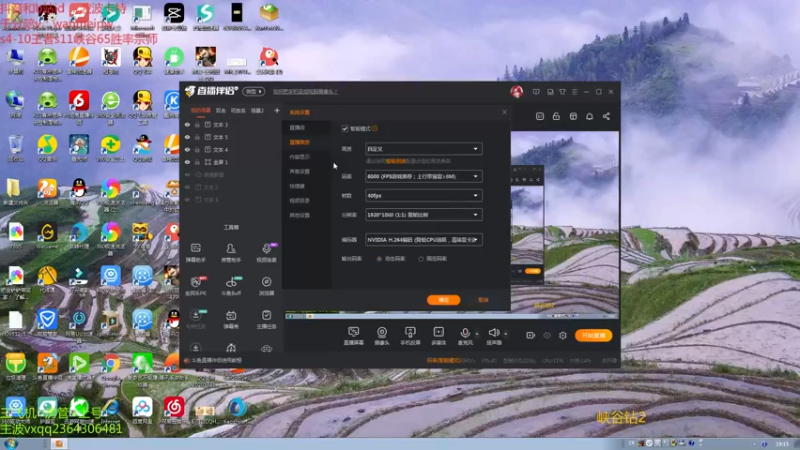Click the share icon above preview
This screenshot has width=800, height=450.
pos(606,116)
